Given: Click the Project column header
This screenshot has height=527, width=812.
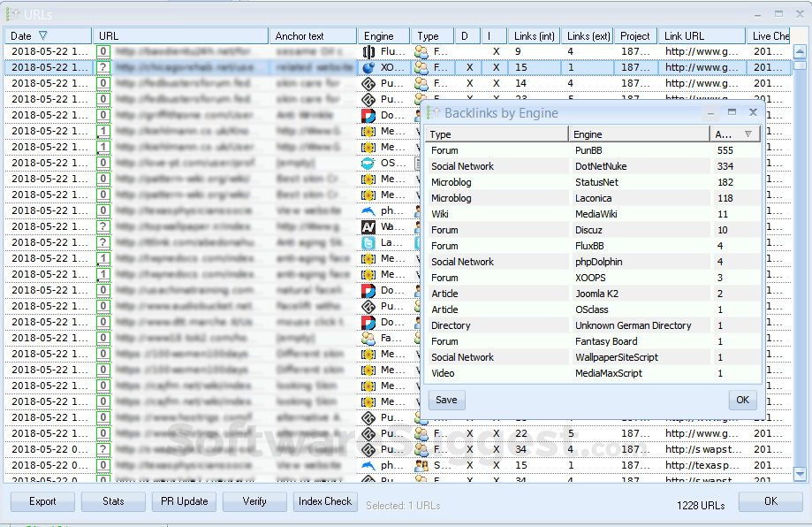Looking at the screenshot, I should pyautogui.click(x=635, y=36).
